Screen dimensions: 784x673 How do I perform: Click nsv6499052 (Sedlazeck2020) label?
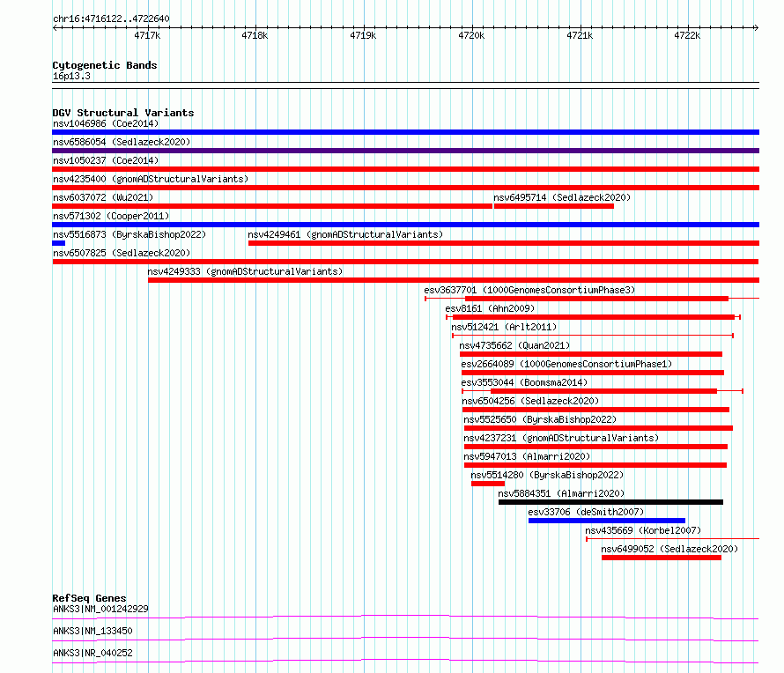[669, 549]
